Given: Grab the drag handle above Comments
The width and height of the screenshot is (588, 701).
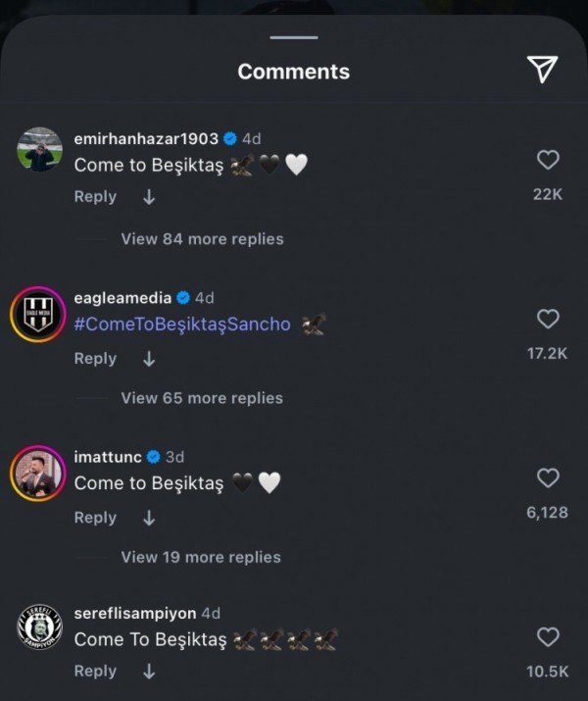Looking at the screenshot, I should pos(294,37).
